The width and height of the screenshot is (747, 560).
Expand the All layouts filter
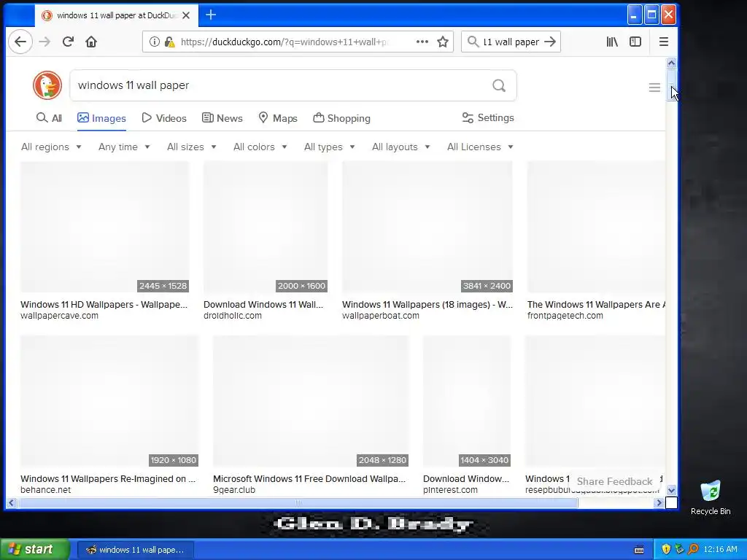click(x=400, y=147)
